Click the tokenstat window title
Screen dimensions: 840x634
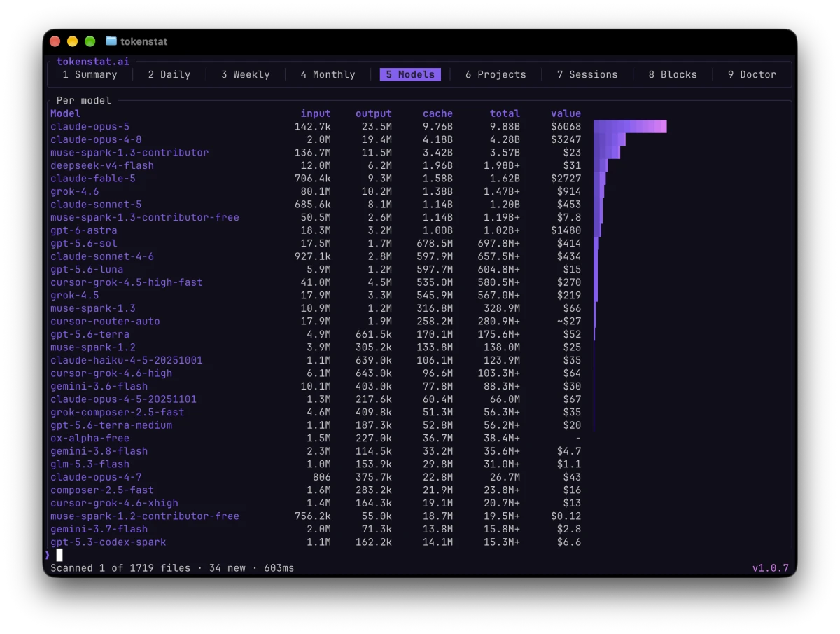point(144,41)
